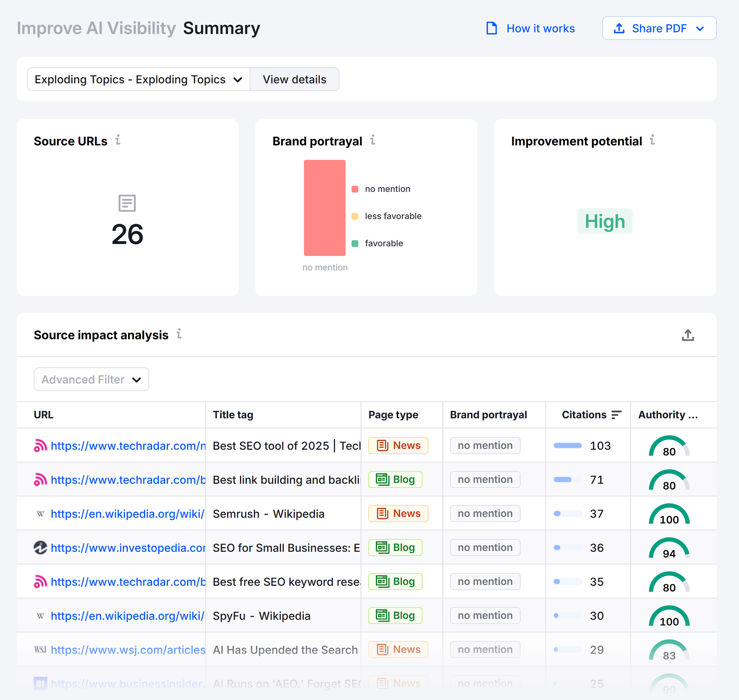The height and width of the screenshot is (700, 739).
Task: Expand the Share PDF dropdown arrow
Action: click(700, 29)
